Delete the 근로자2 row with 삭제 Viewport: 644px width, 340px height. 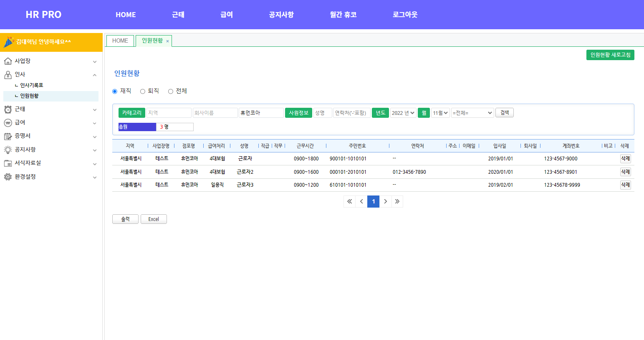[x=625, y=172]
